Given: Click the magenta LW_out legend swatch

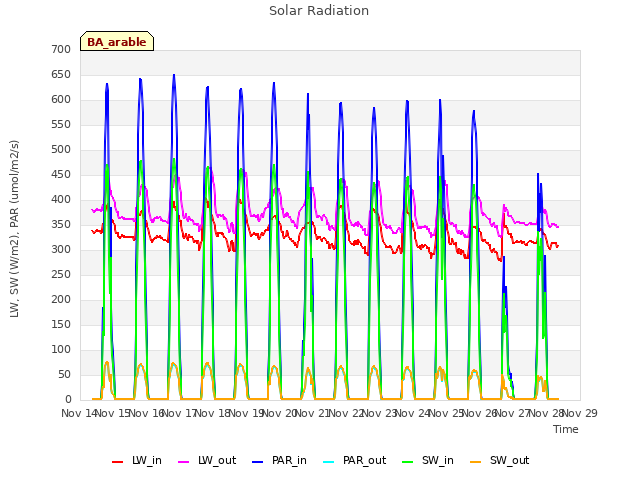Looking at the screenshot, I should click(x=184, y=462).
